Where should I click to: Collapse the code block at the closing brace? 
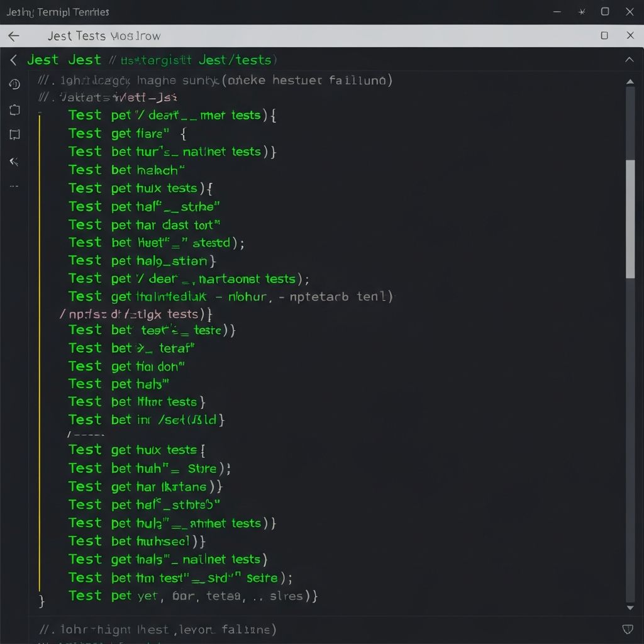pos(42,601)
